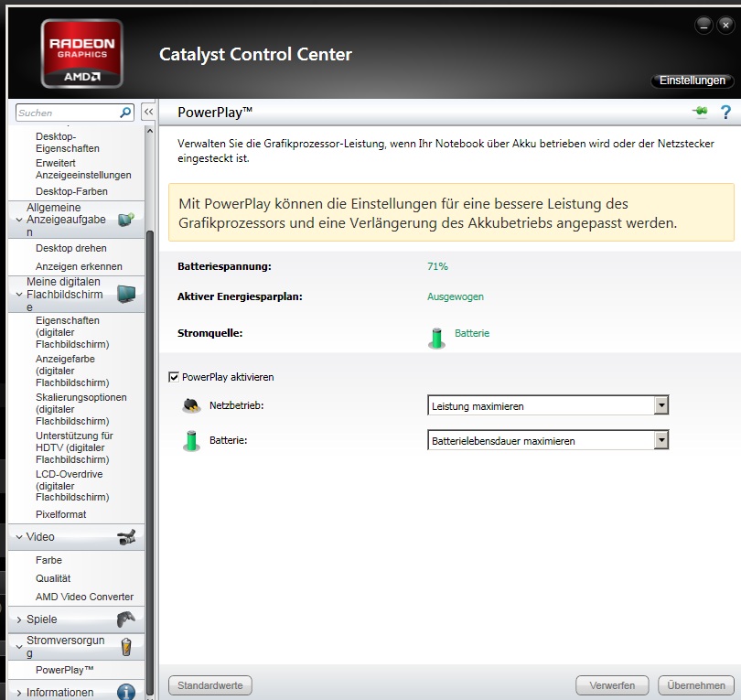Collapse the Allgemeine Anzeigeaufgaben section

[19, 220]
